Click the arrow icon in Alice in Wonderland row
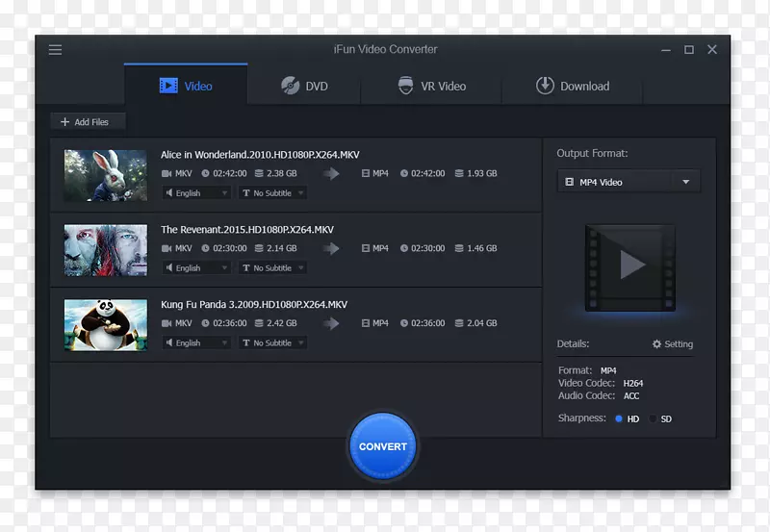770x532 pixels. point(331,174)
